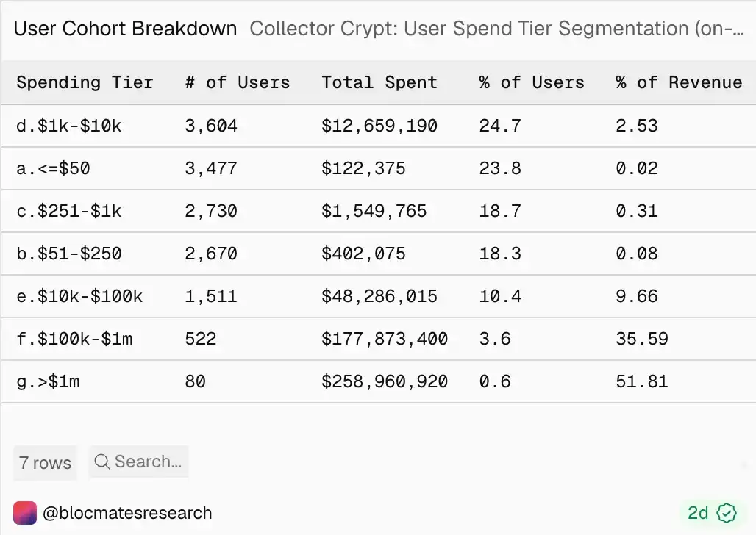This screenshot has width=756, height=535.
Task: Sort by Spending Tier column header
Action: click(85, 82)
